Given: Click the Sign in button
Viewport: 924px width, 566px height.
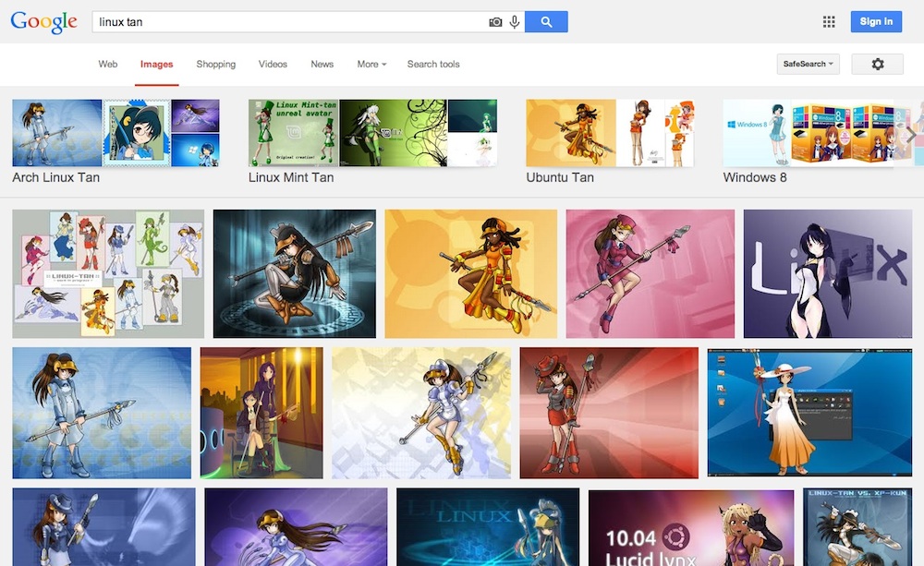Looking at the screenshot, I should [875, 22].
